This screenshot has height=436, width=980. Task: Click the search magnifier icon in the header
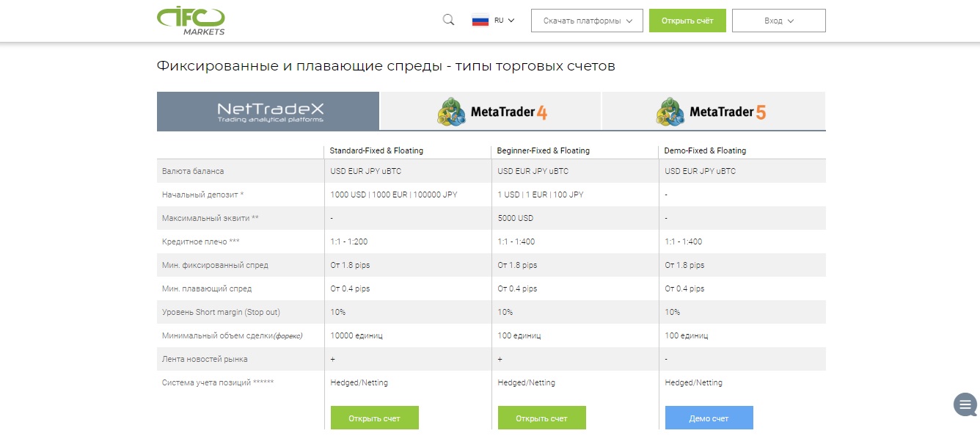point(447,20)
